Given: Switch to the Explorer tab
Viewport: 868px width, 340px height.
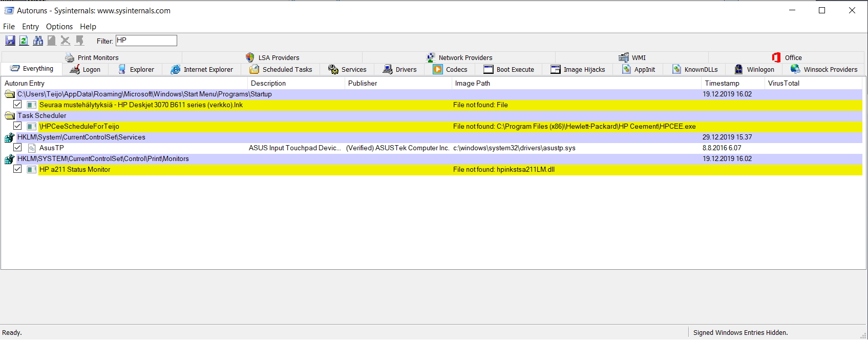Looking at the screenshot, I should click(136, 69).
